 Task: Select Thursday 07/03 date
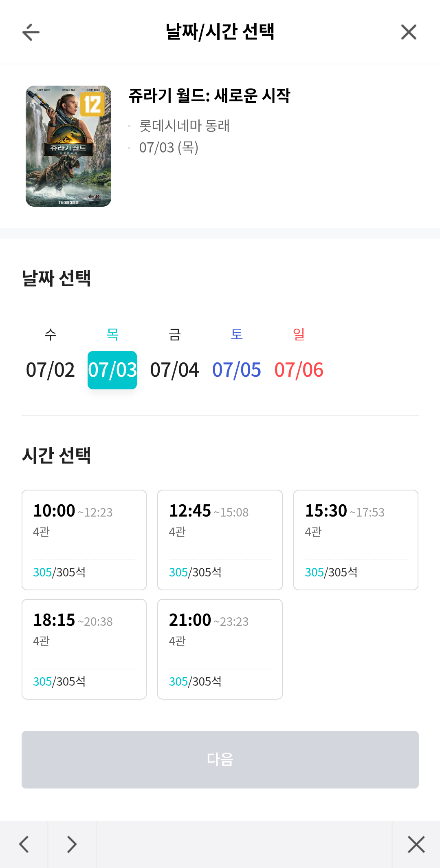click(x=112, y=358)
